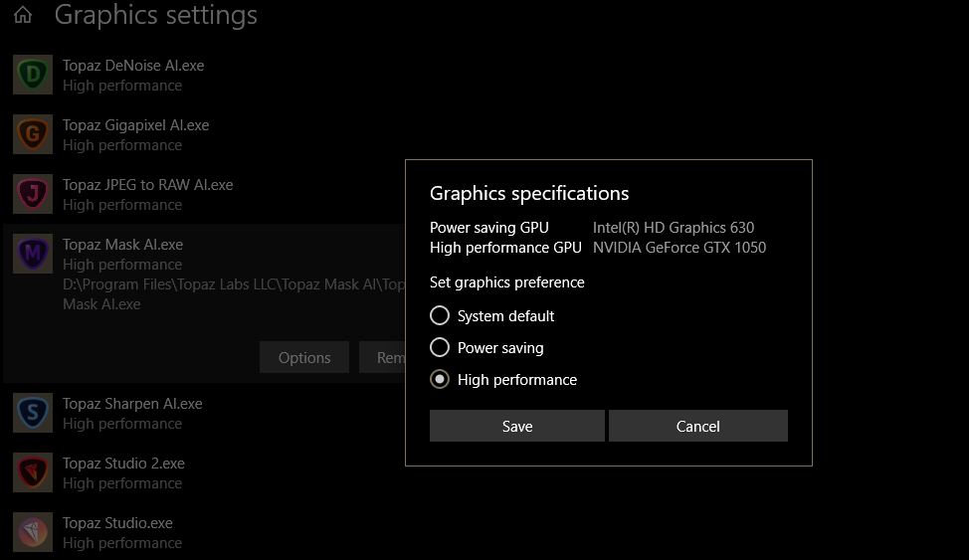
Task: Click the Topaz Studio.exe app icon
Action: click(33, 532)
